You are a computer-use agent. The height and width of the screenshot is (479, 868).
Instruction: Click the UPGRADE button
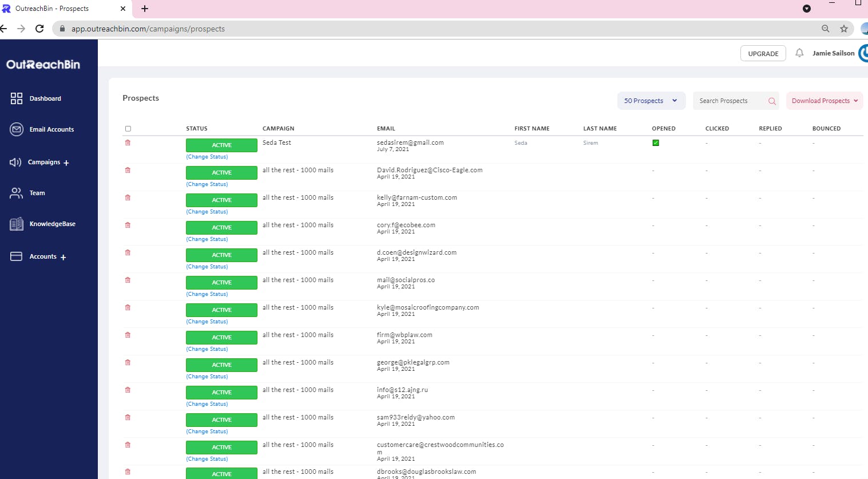click(x=763, y=53)
